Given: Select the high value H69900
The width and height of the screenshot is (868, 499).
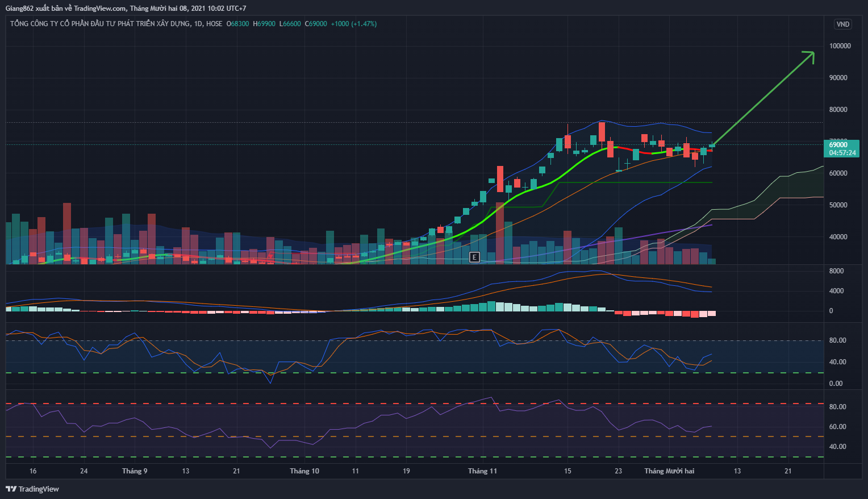Looking at the screenshot, I should pos(264,24).
